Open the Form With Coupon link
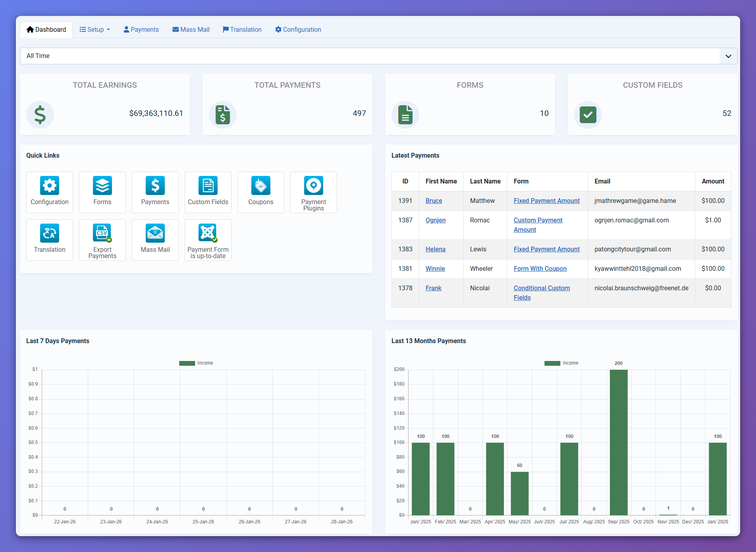 pos(540,269)
